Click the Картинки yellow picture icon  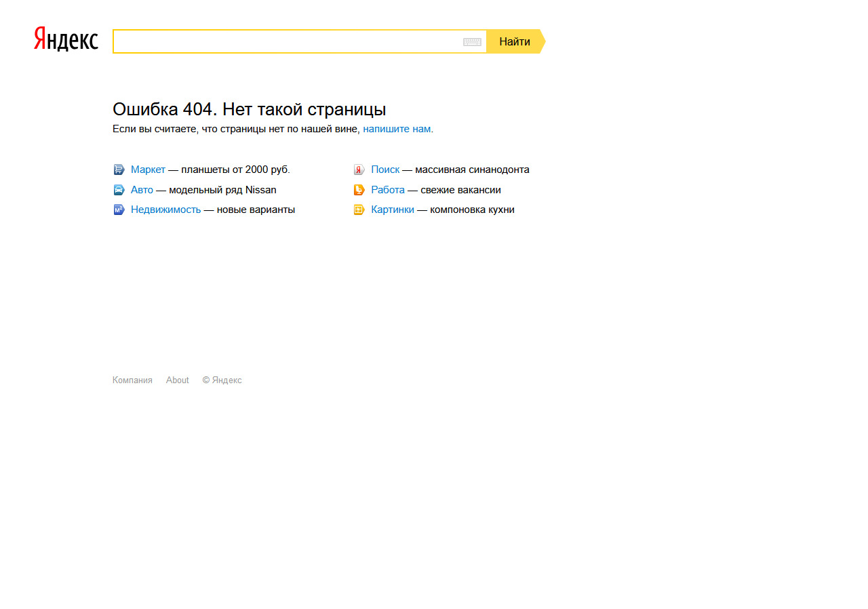(x=359, y=210)
